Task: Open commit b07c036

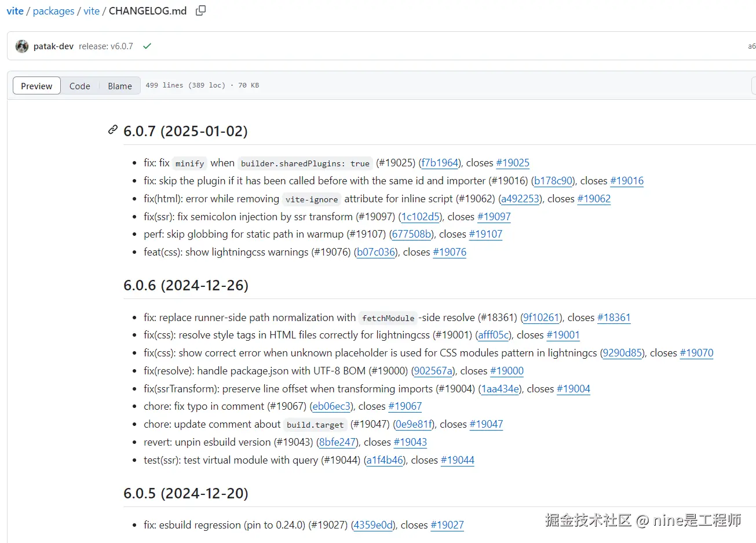Action: click(376, 252)
